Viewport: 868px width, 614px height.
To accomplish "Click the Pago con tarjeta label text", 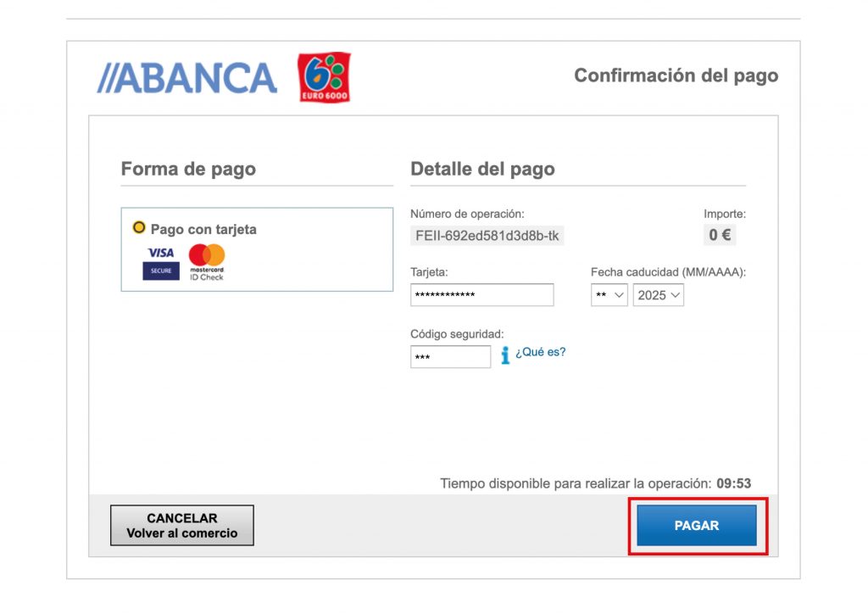I will point(203,229).
